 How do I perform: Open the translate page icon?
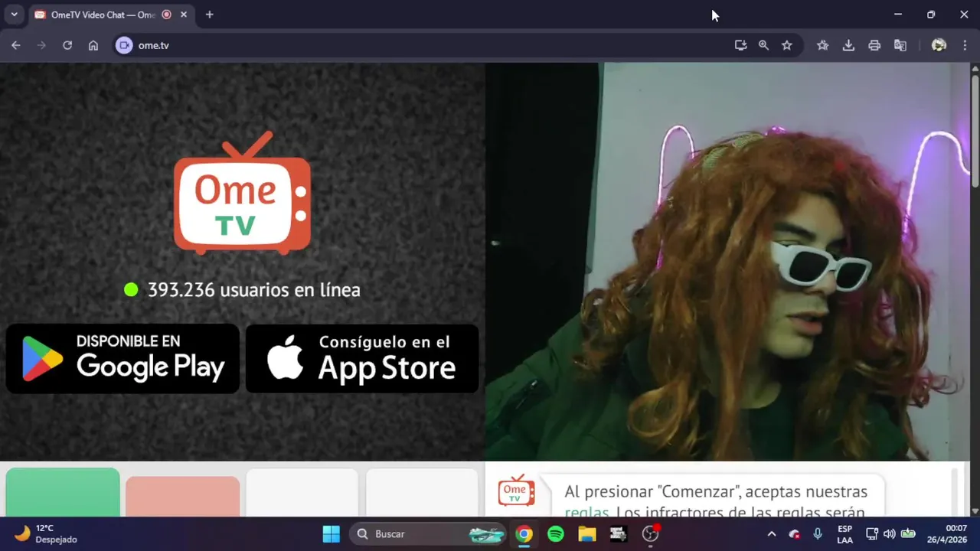click(900, 45)
